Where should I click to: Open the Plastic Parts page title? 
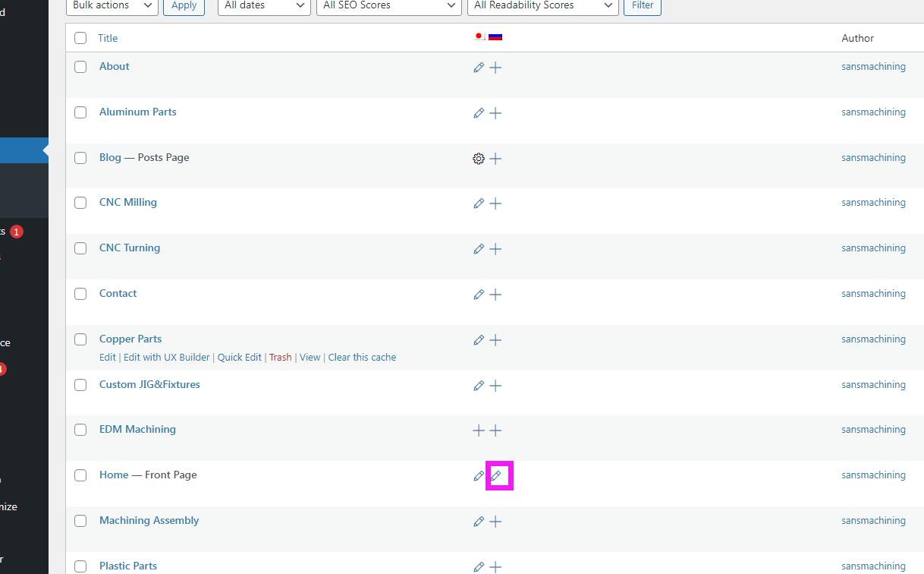pyautogui.click(x=128, y=566)
